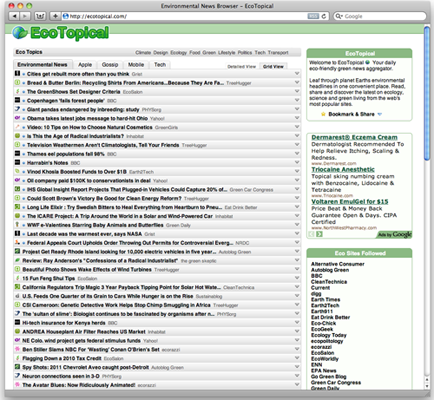Click source icon beside 'Giant pandas endangered by inbreeding'
434x400 pixels.
point(17,109)
